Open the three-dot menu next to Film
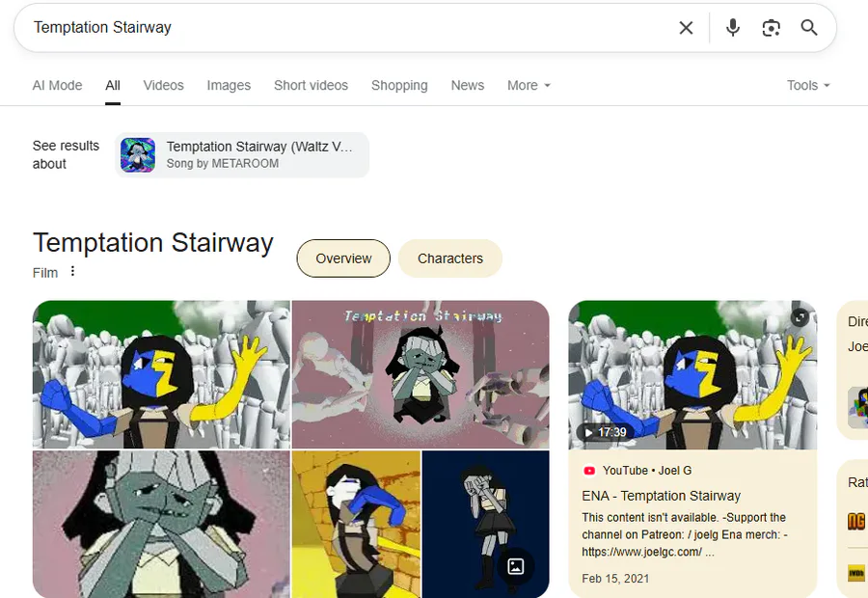 72,271
